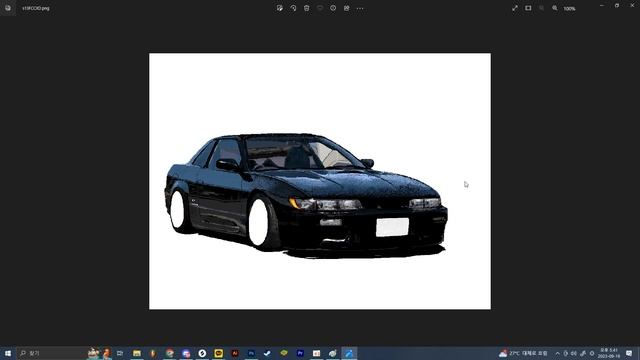Click the volume speaker tray icon
The image size is (640, 360).
click(x=574, y=353)
